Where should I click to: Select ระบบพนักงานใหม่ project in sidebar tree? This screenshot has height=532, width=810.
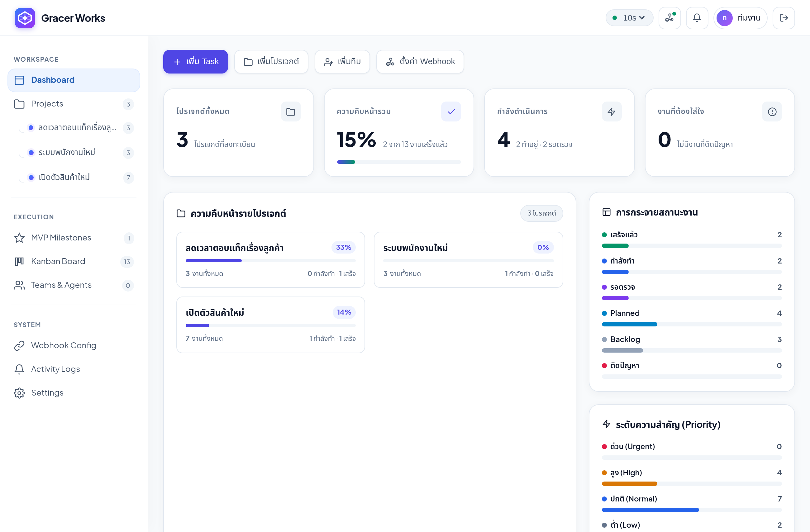[x=79, y=153]
